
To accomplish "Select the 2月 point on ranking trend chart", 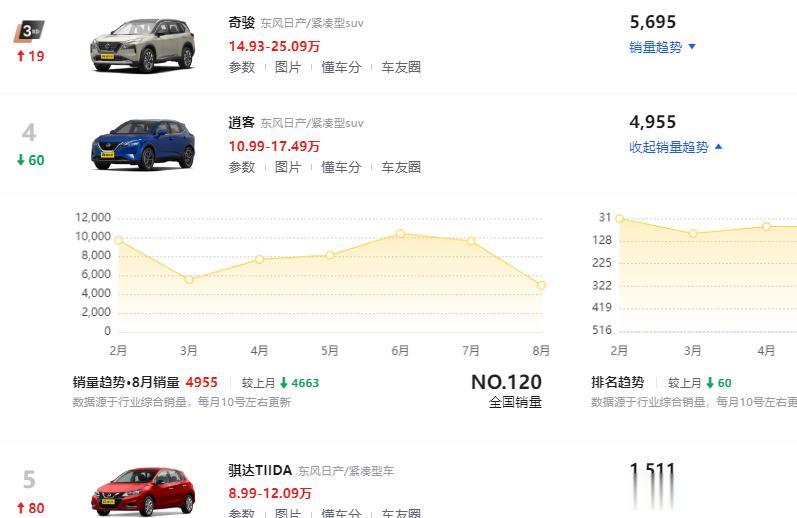I will [620, 219].
